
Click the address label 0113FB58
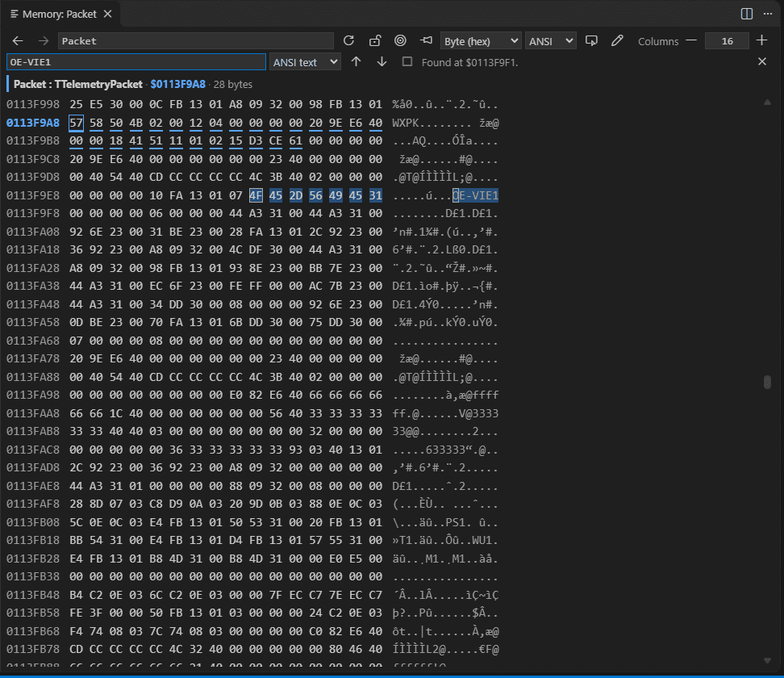click(33, 613)
